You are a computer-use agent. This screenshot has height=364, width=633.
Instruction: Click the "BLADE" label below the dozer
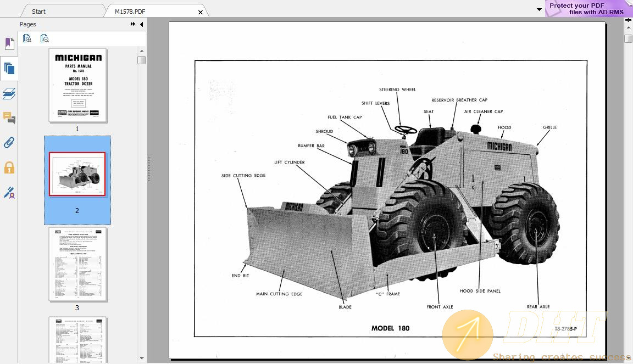[345, 307]
